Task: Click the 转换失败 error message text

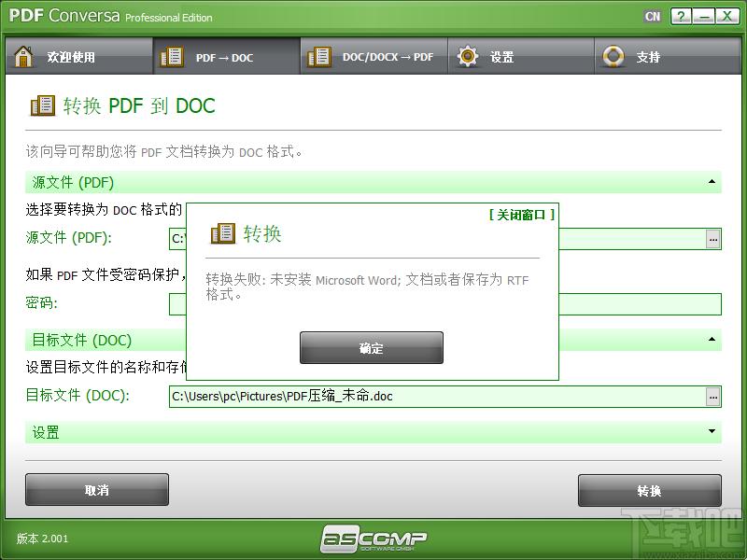Action: [x=367, y=287]
